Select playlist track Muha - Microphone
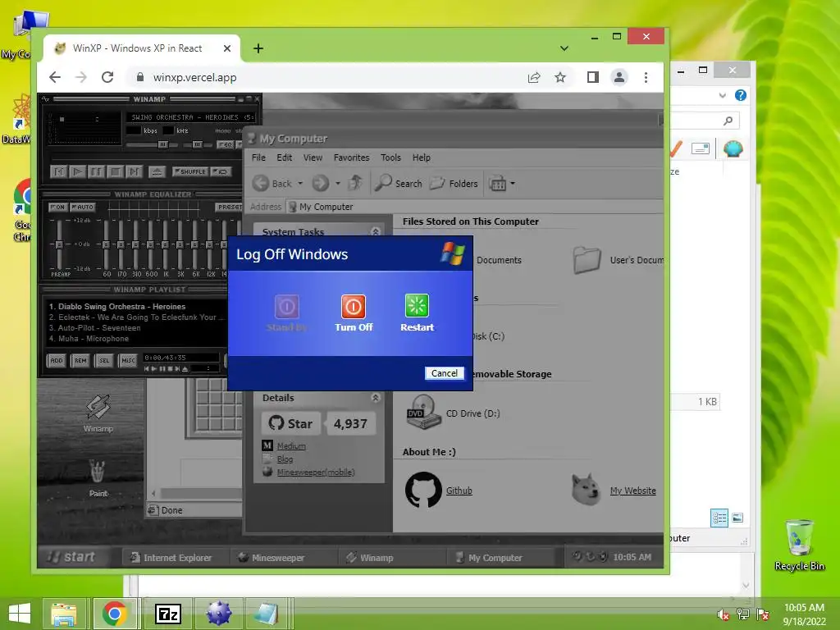This screenshot has height=630, width=840. tap(89, 339)
